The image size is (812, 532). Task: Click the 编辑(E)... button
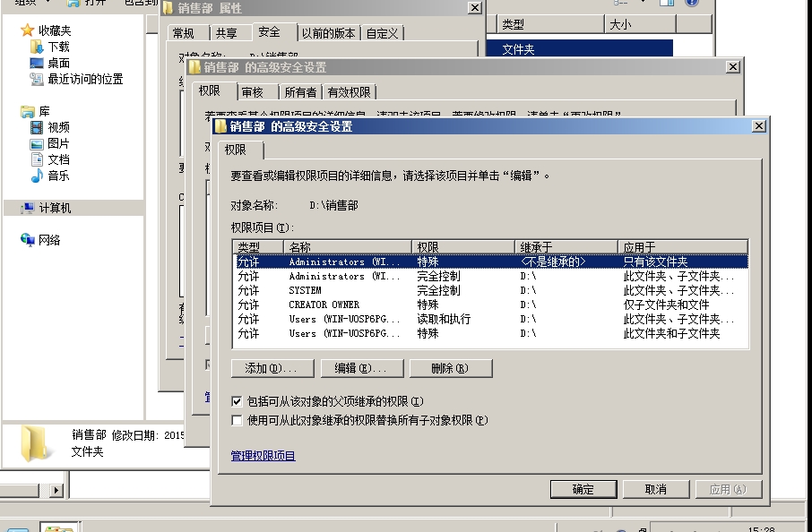(x=361, y=368)
